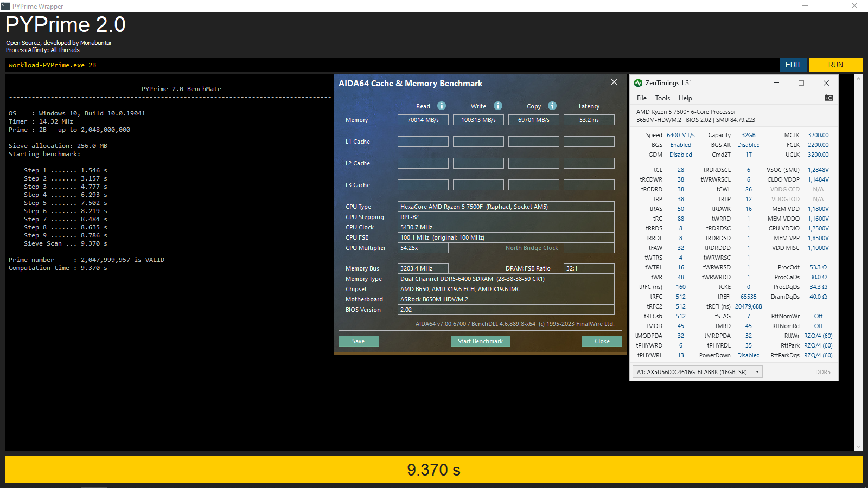
Task: Click the Cmd2T value 1T
Action: (x=749, y=155)
